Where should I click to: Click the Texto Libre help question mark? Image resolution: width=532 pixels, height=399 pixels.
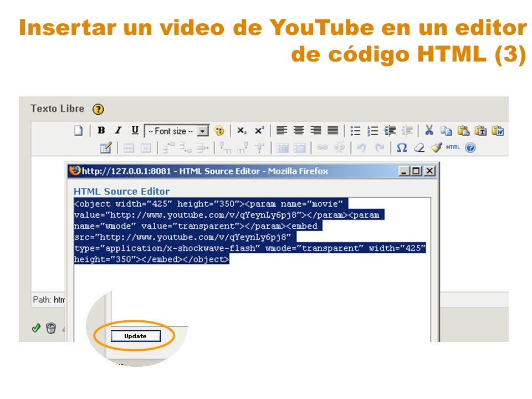[99, 109]
